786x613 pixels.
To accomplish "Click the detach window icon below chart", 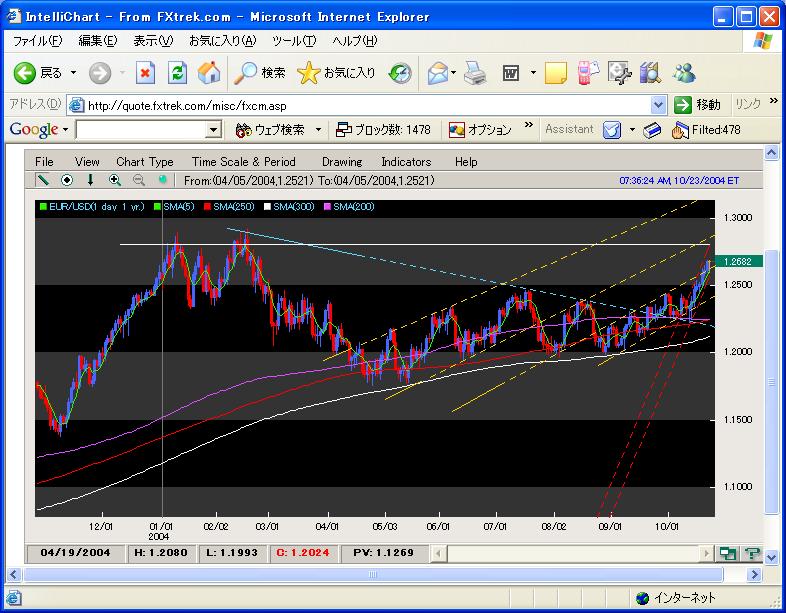I will pyautogui.click(x=728, y=553).
